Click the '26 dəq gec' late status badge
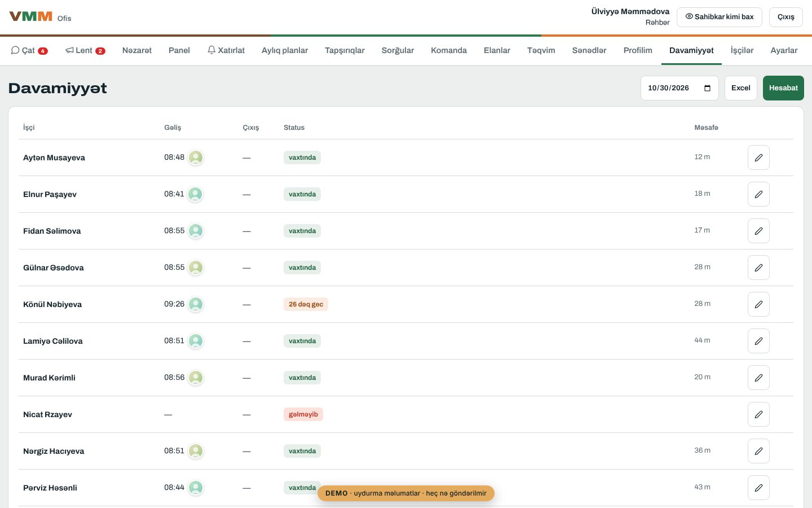 tap(306, 304)
